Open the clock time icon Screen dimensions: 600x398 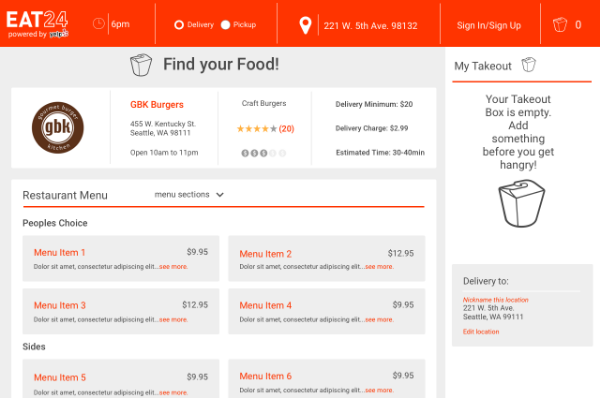click(99, 24)
